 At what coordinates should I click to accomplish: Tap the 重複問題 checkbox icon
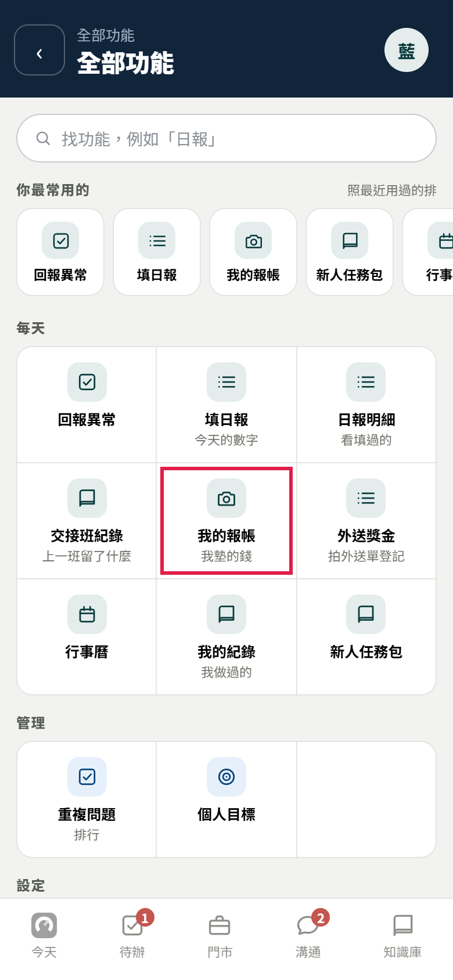[87, 777]
